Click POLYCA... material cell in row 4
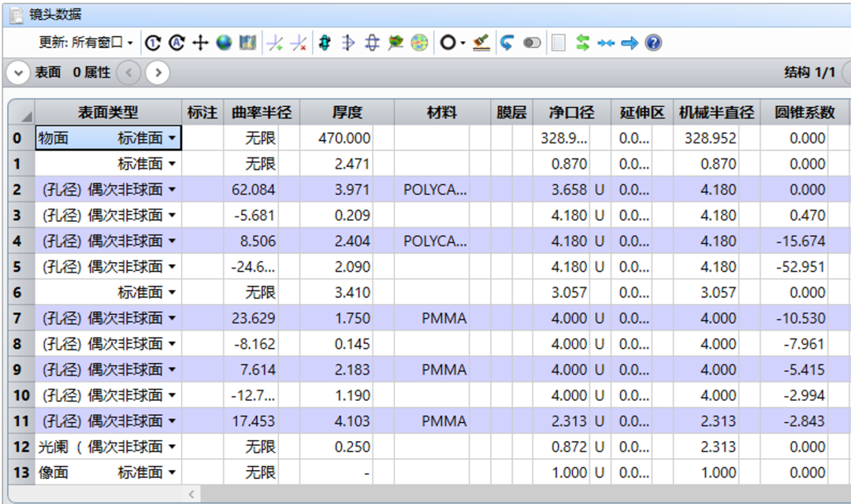 432,241
